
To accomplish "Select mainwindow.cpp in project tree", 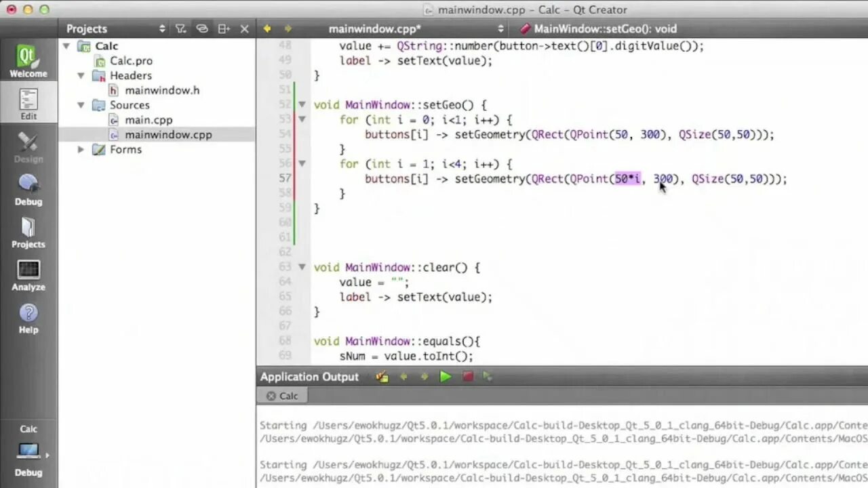I will tap(157, 134).
